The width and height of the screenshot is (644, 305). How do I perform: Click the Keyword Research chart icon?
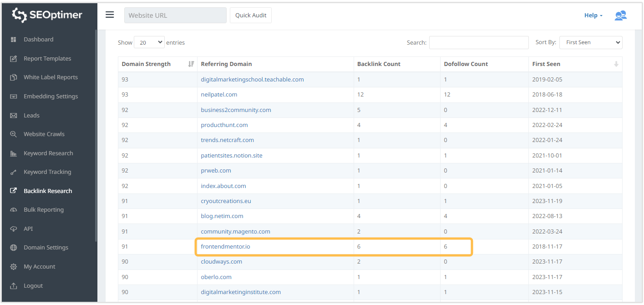pyautogui.click(x=14, y=153)
